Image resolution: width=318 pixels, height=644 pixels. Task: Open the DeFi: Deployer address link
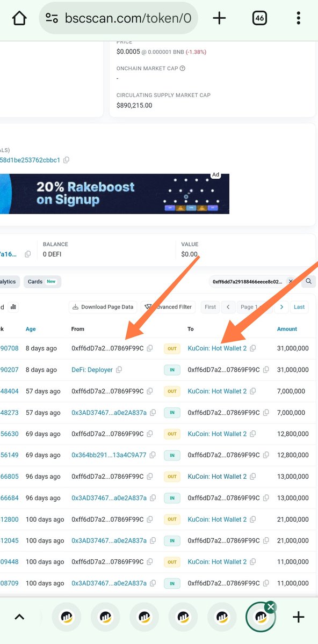click(92, 370)
